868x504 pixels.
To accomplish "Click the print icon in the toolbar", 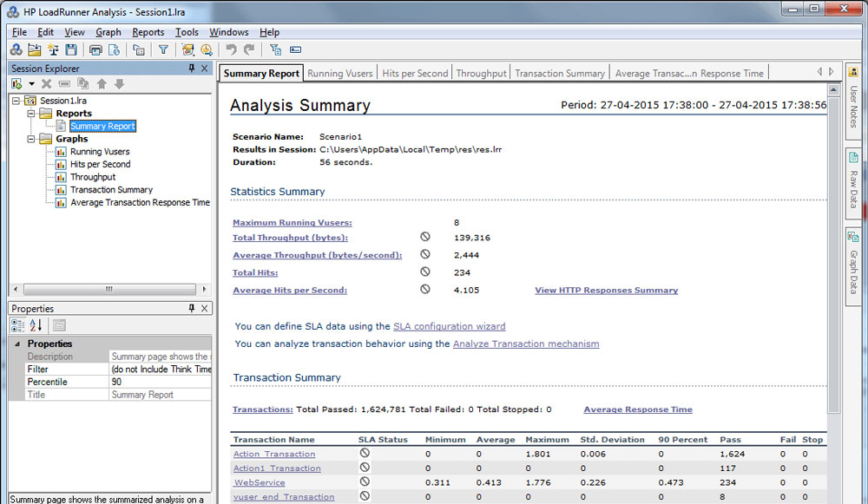I will (x=95, y=49).
